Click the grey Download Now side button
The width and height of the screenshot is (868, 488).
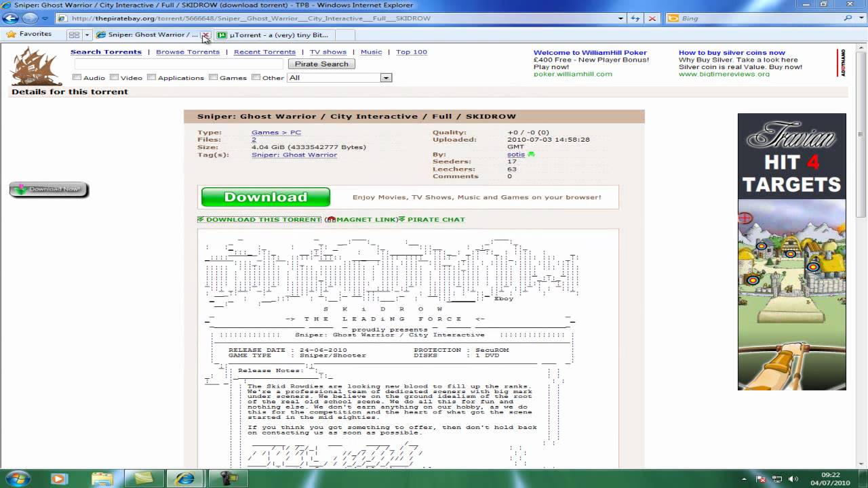click(x=49, y=189)
